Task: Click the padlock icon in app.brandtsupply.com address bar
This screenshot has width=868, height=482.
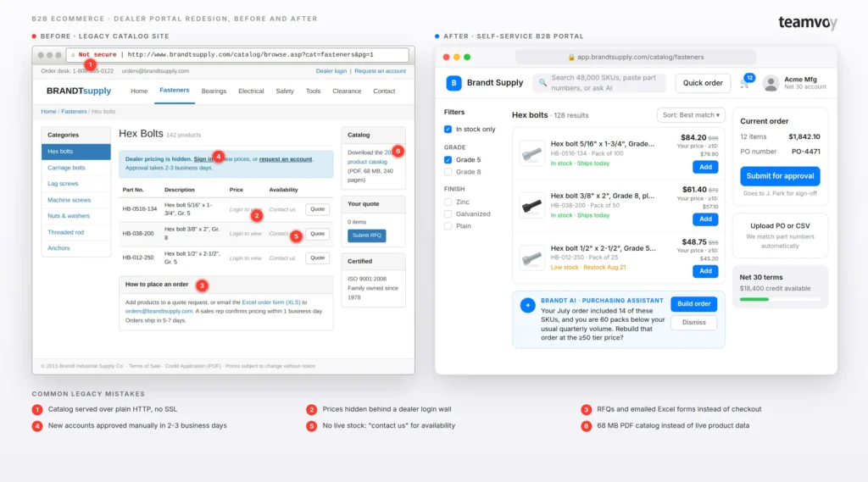Action: point(571,57)
